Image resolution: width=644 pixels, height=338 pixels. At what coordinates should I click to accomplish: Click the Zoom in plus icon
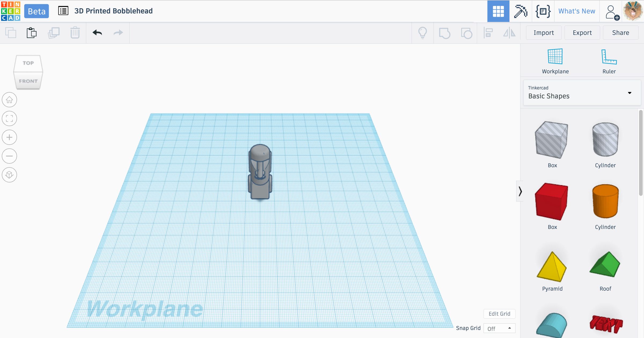click(9, 137)
